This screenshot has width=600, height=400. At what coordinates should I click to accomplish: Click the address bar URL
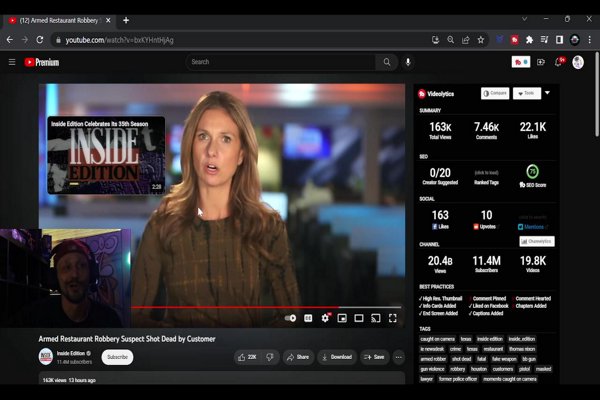pyautogui.click(x=119, y=40)
